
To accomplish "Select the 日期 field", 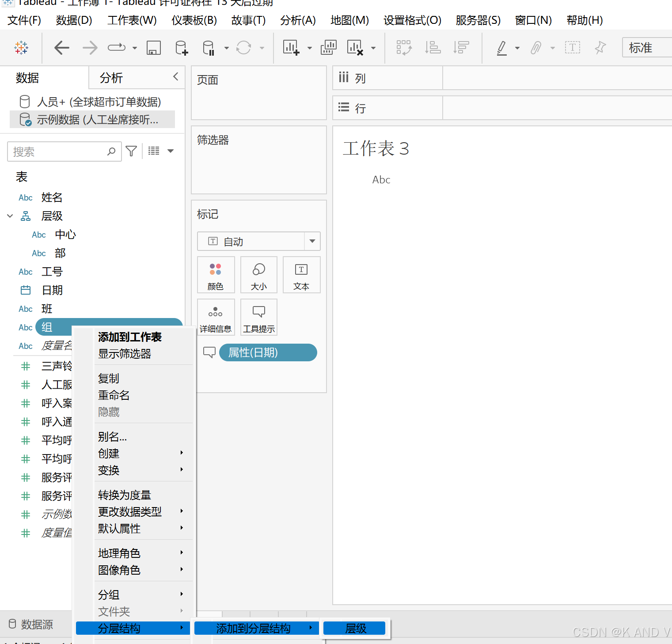I will (x=52, y=290).
